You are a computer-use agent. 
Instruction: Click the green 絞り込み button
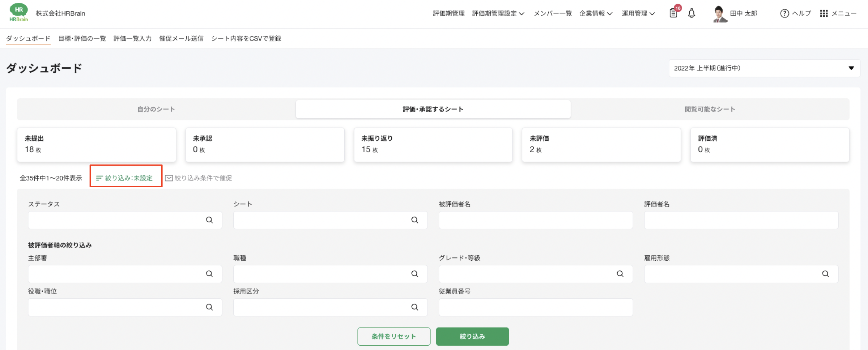coord(472,336)
